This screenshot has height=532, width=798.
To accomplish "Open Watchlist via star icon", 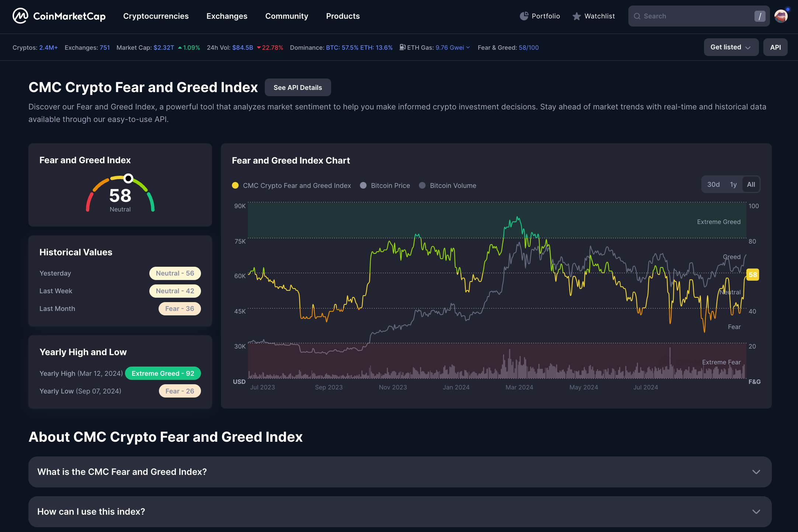I will tap(577, 16).
